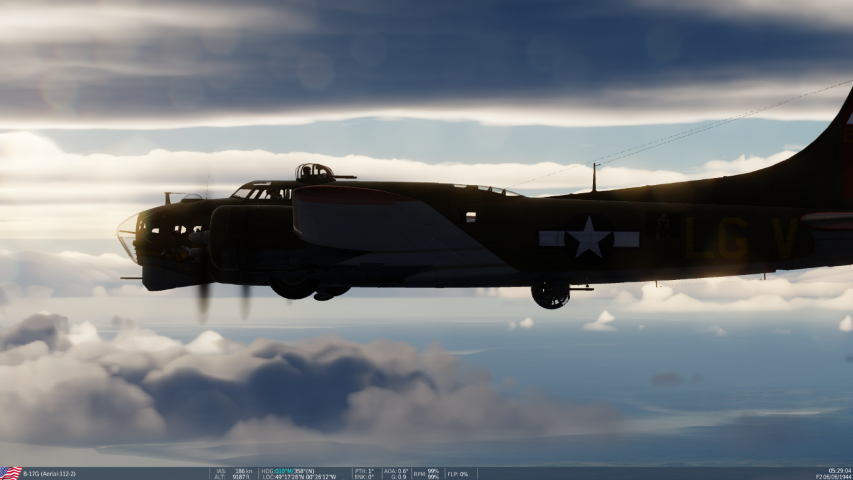Click the G load readout
The width and height of the screenshot is (853, 480).
[x=396, y=477]
